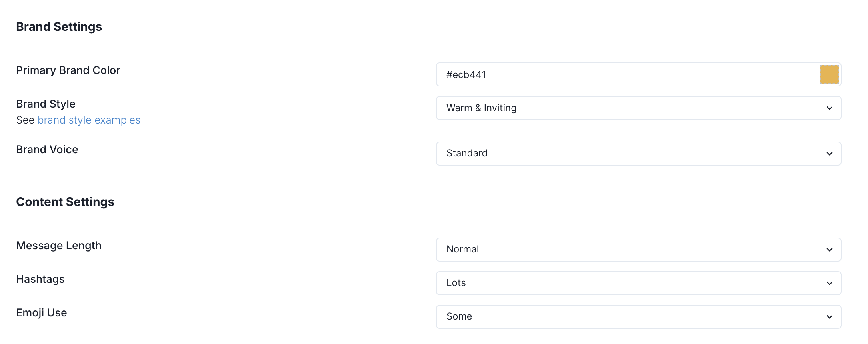
Task: Click the Message Length label
Action: pyautogui.click(x=59, y=246)
